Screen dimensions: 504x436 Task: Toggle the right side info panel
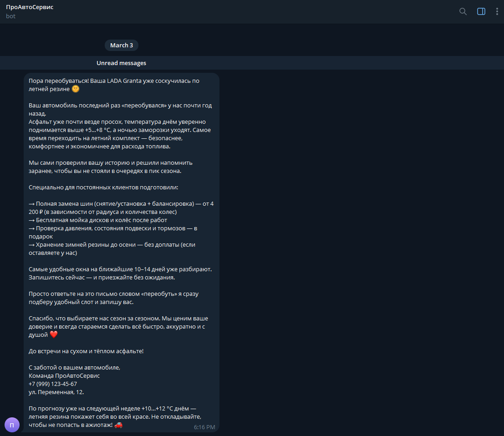[481, 11]
